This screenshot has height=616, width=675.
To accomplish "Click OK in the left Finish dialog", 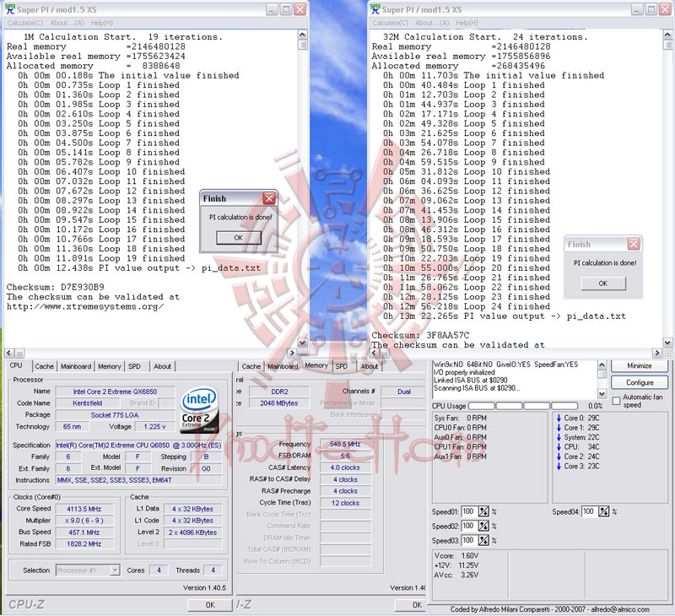I will [239, 238].
